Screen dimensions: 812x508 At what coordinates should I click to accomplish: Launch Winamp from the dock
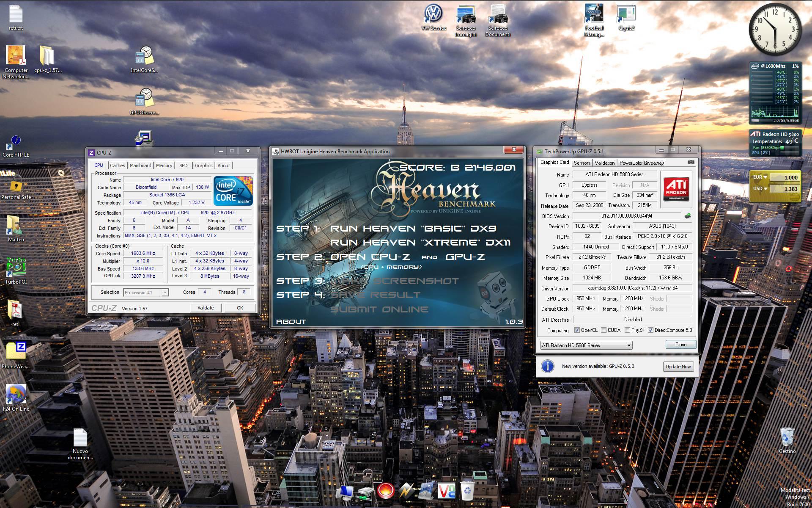406,491
